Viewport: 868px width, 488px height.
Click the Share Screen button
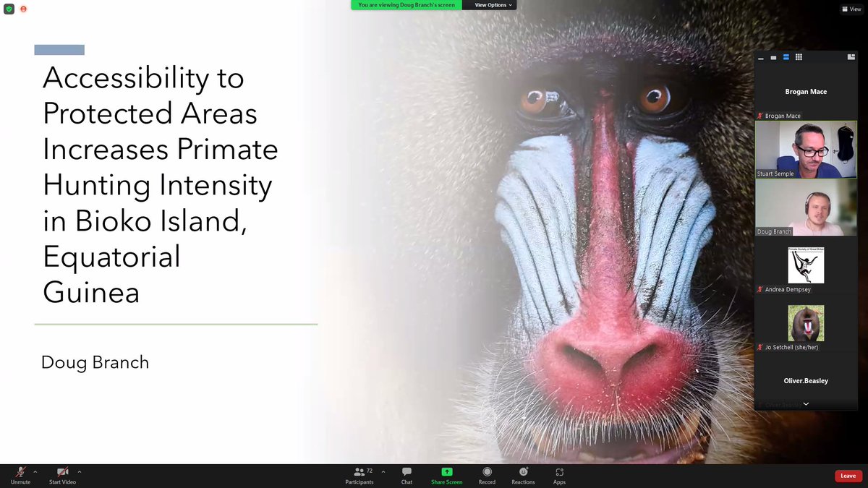click(446, 475)
